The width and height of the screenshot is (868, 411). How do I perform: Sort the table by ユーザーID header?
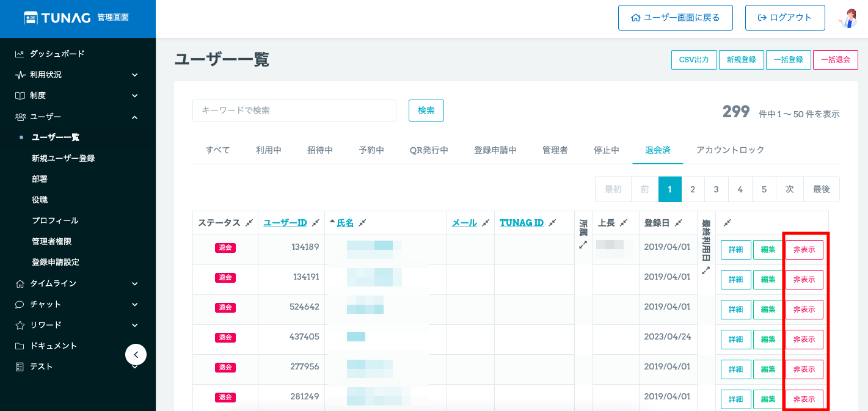tap(285, 223)
